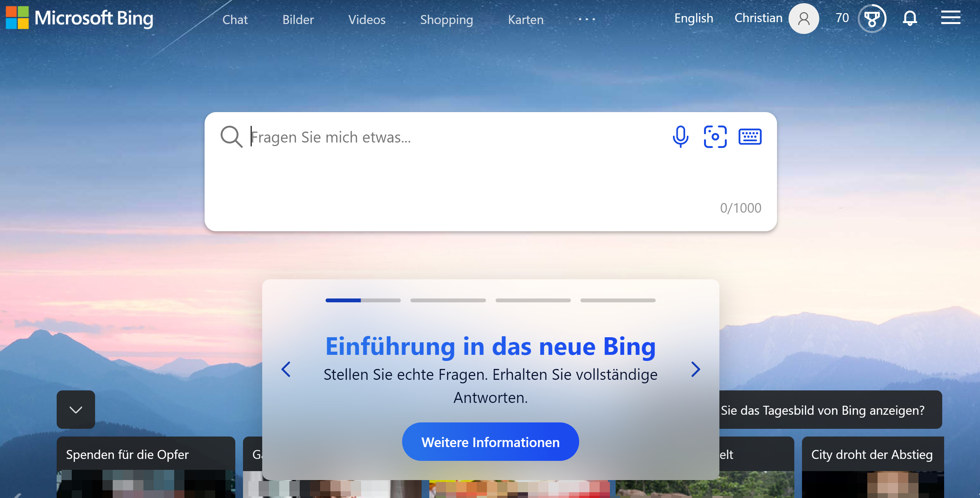980x498 pixels.
Task: Open the on-screen keyboard icon in search
Action: [x=749, y=136]
